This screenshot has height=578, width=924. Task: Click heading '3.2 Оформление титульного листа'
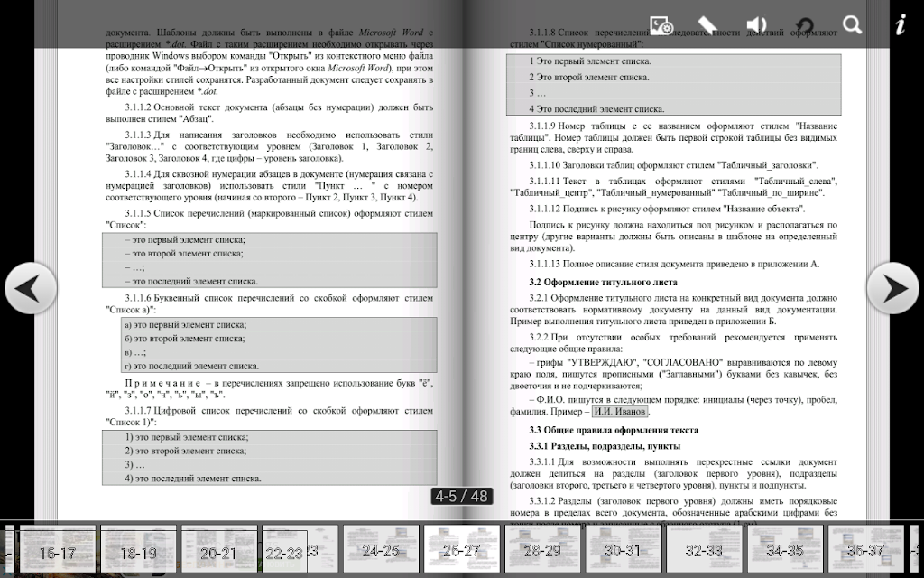click(x=603, y=282)
